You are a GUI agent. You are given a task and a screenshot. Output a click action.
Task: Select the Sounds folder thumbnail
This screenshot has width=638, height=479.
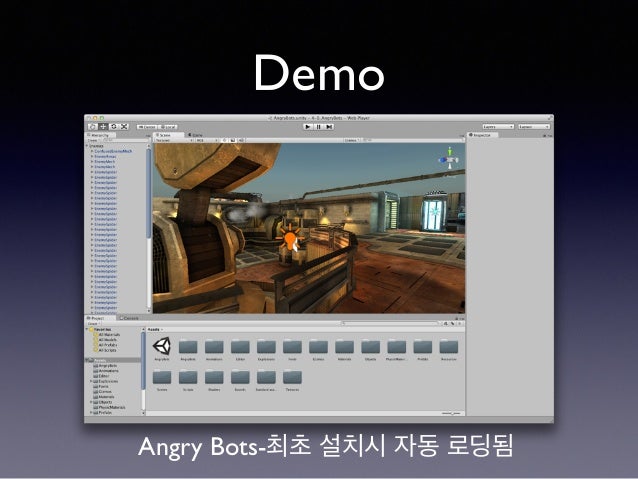point(240,380)
